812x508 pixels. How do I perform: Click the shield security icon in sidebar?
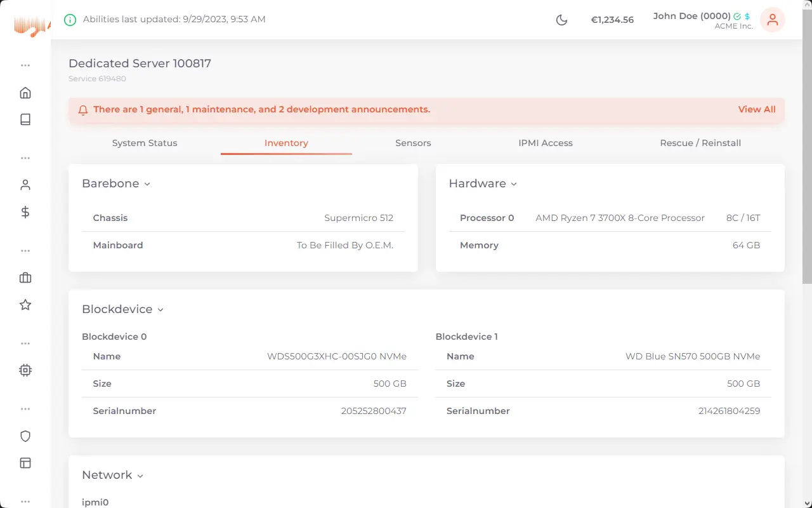coord(25,436)
